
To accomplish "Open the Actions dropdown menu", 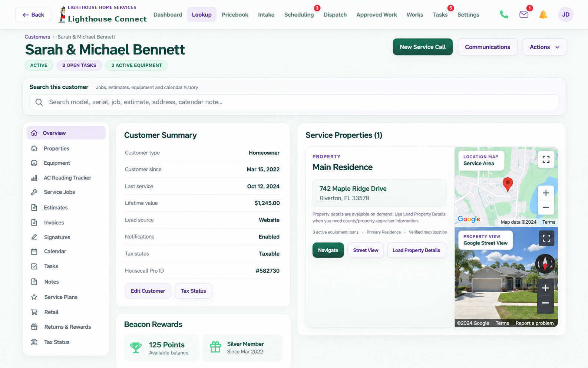I will tap(545, 47).
